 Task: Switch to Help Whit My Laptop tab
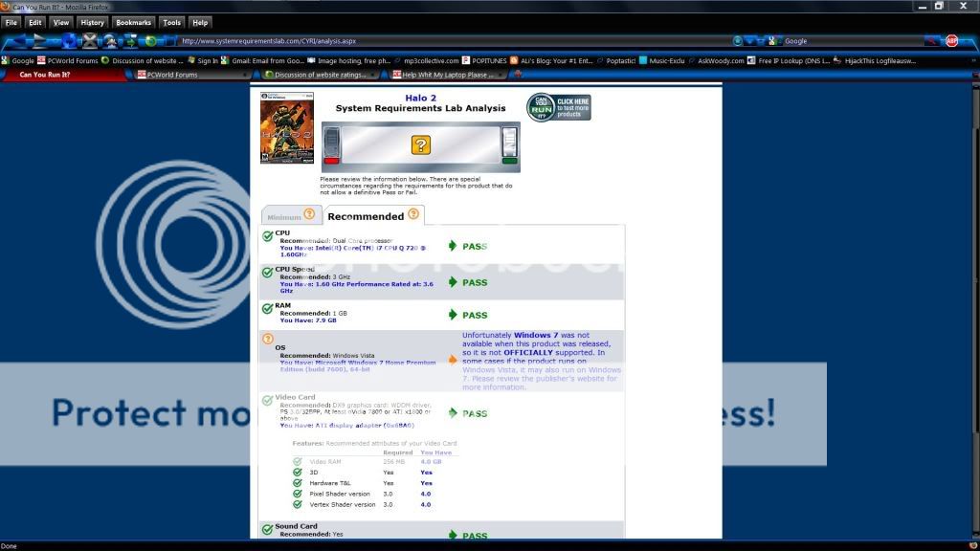pyautogui.click(x=448, y=75)
